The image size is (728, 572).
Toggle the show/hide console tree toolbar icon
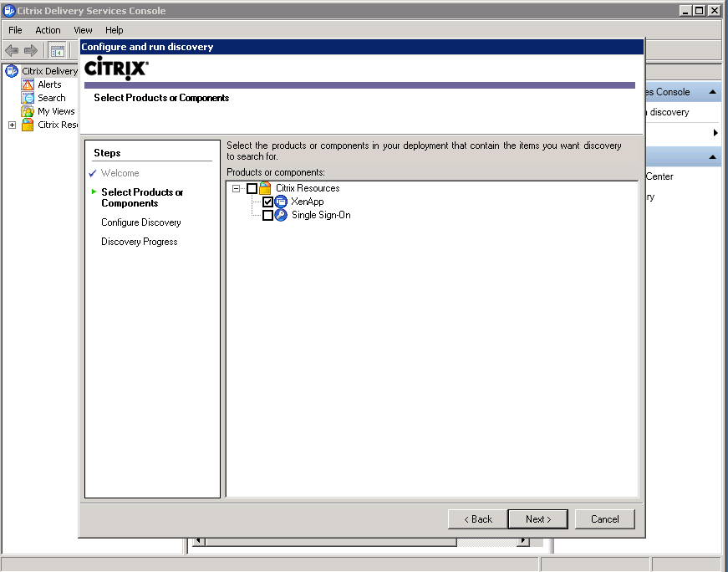point(57,51)
